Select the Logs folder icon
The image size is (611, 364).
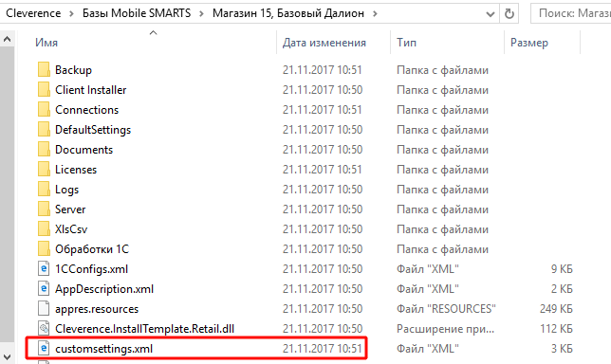coord(44,190)
